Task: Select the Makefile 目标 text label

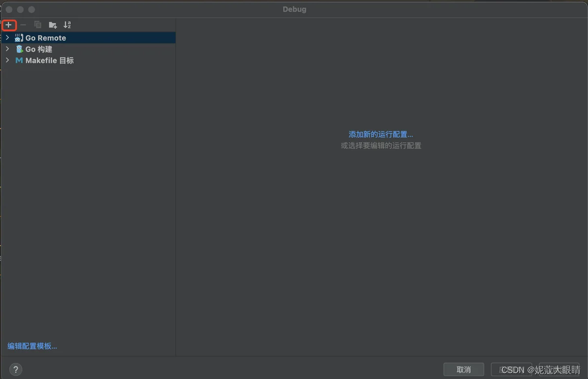Action: click(49, 61)
